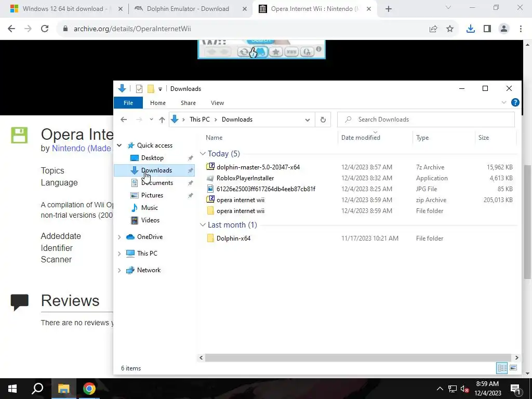Screen dimensions: 532x399
Task: Click the share page icon in address bar
Action: point(433,29)
